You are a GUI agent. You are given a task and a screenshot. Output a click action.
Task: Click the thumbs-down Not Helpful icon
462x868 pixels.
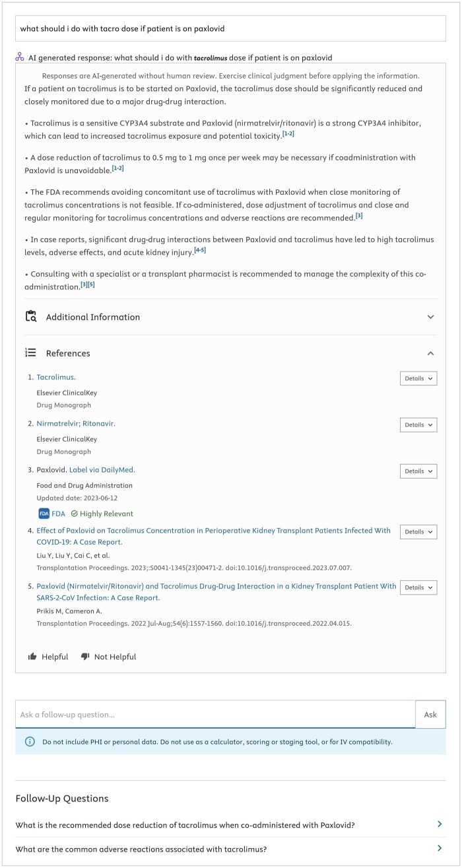pyautogui.click(x=85, y=657)
